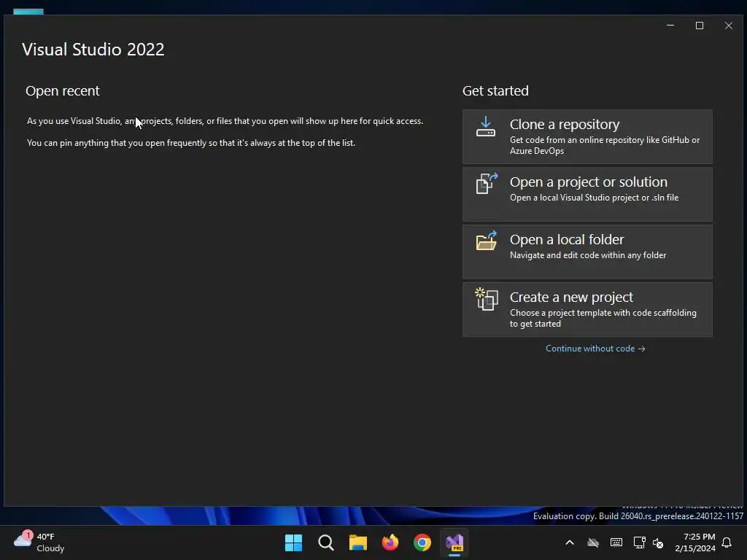Follow the Continue without code link
This screenshot has width=747, height=560.
tap(595, 349)
